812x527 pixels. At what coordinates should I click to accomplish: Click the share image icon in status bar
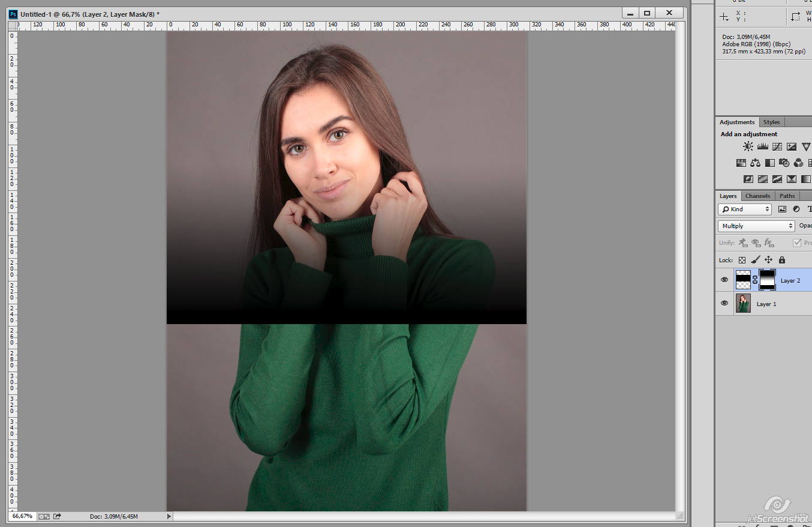pos(57,516)
